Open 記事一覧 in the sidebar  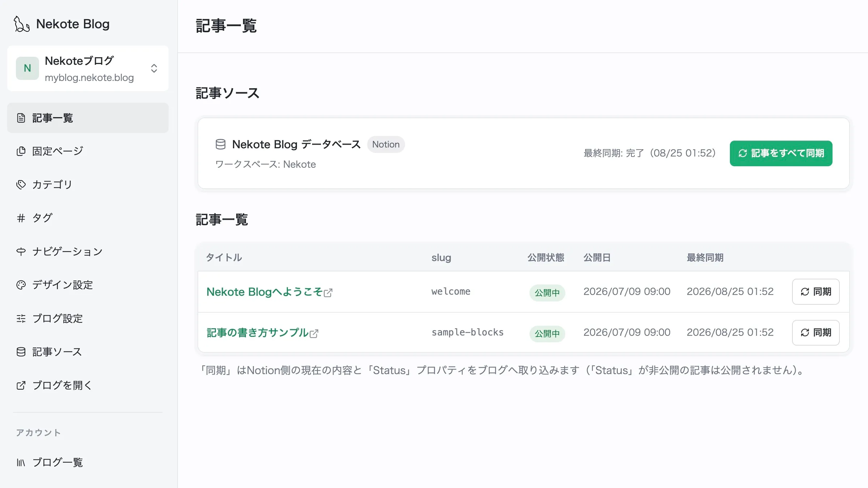click(88, 118)
